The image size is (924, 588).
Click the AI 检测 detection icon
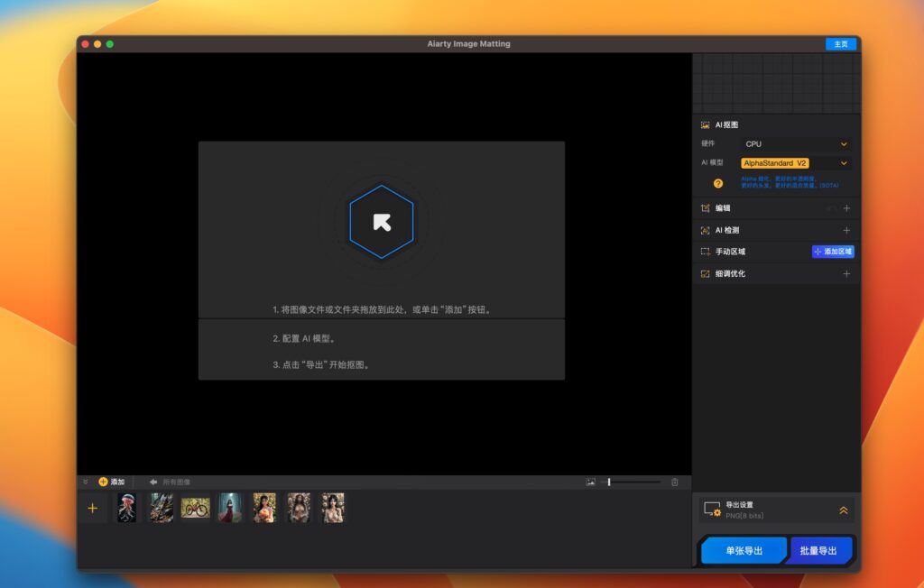click(705, 230)
